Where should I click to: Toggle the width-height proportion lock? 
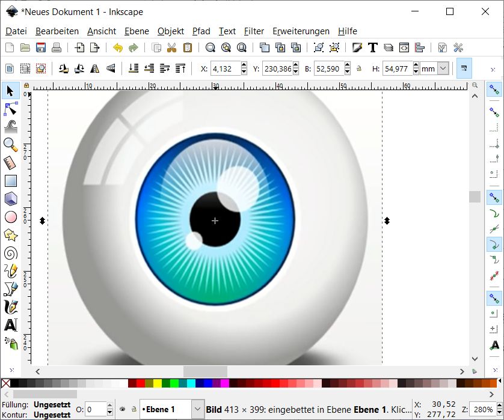pos(359,69)
